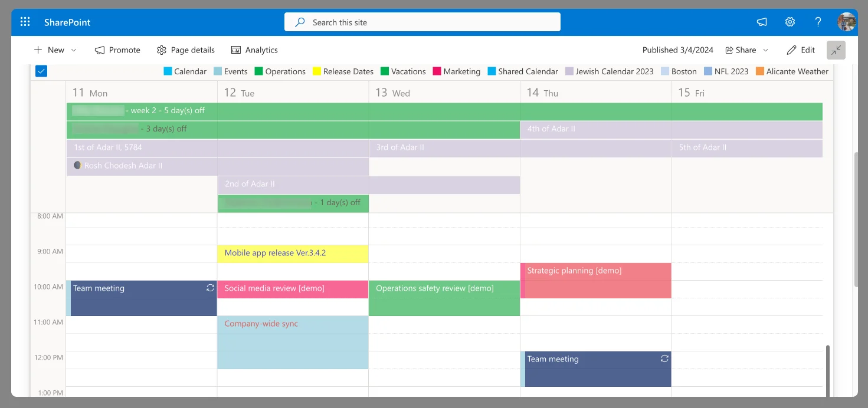The height and width of the screenshot is (408, 868).
Task: Open Analytics
Action: [254, 50]
